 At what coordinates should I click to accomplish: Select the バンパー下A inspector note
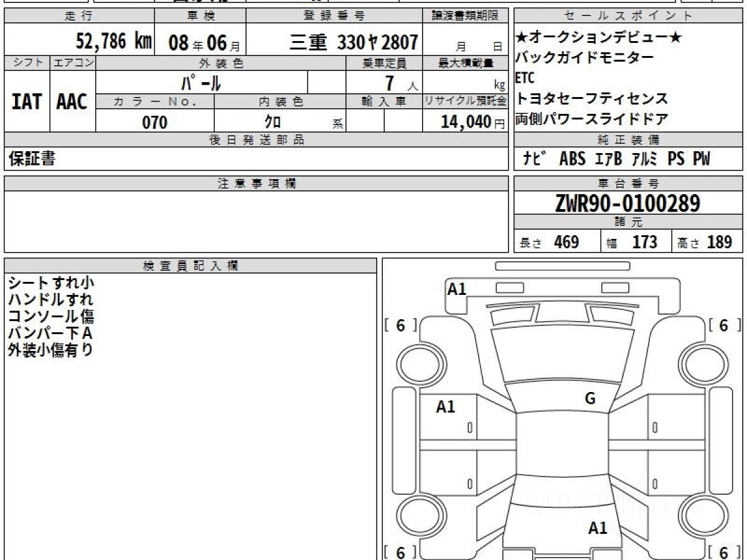[x=50, y=333]
